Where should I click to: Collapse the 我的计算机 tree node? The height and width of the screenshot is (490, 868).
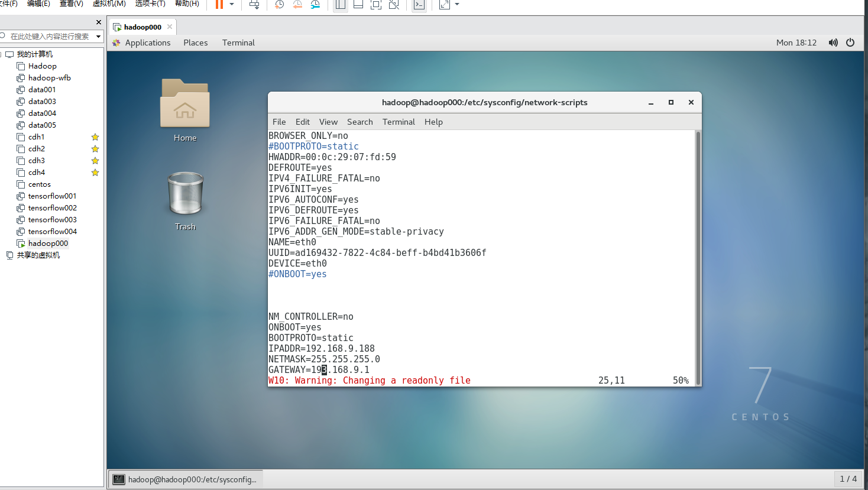click(x=2, y=54)
